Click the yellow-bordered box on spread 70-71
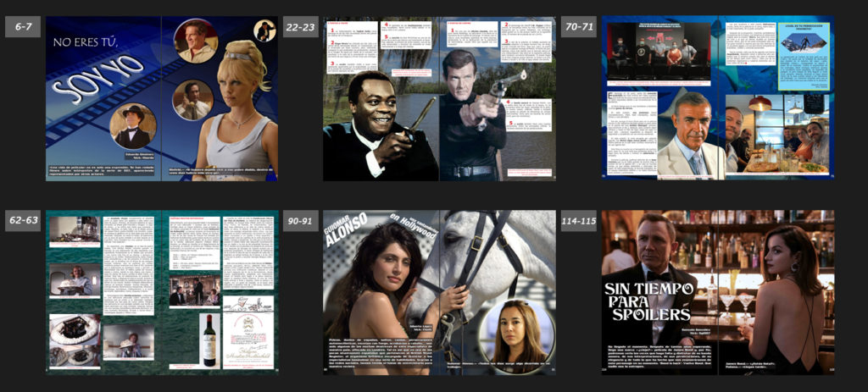 coord(804,56)
